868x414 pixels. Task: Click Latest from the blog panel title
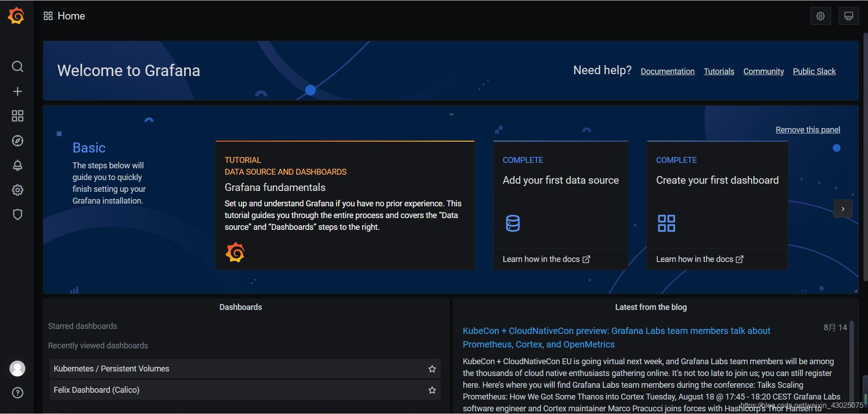coord(651,307)
